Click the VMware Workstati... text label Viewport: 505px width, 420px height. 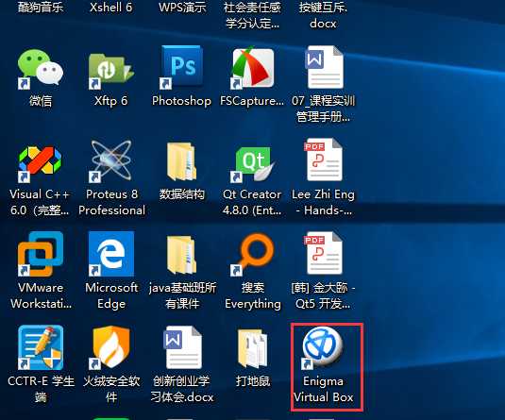click(41, 295)
